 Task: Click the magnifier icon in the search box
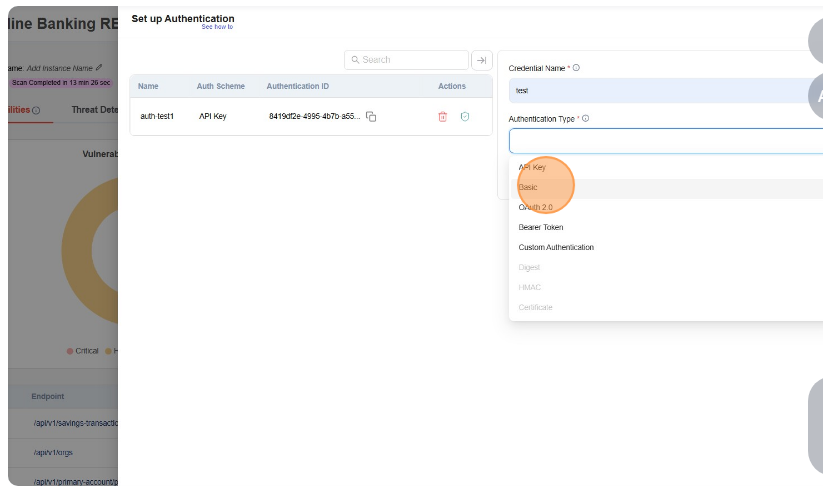[x=355, y=60]
